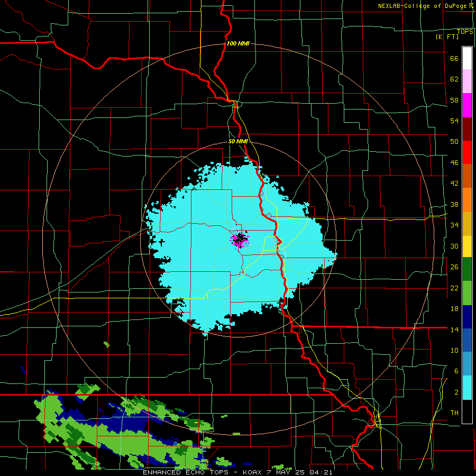The height and width of the screenshot is (476, 476).
Task: Click the '66' legend value
Action: (x=454, y=59)
